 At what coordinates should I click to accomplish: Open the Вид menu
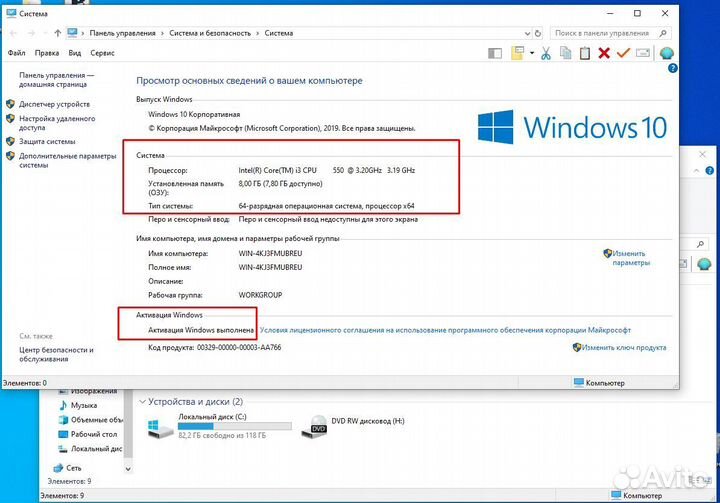pos(75,53)
